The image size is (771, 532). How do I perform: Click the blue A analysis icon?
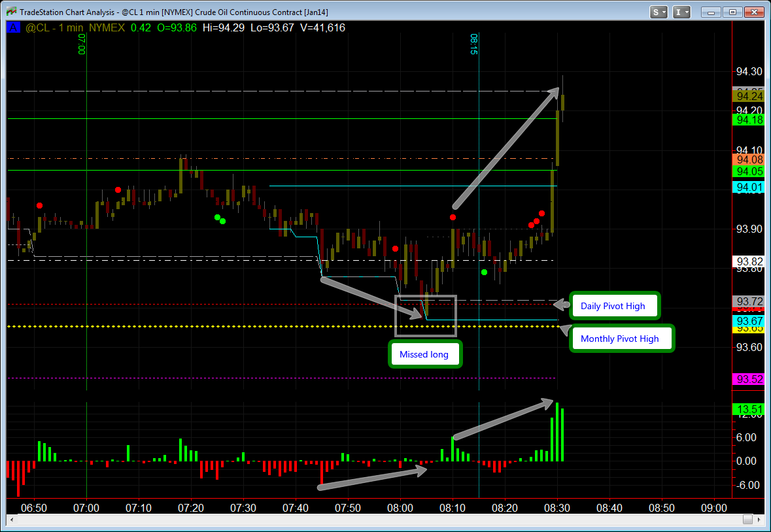point(13,28)
